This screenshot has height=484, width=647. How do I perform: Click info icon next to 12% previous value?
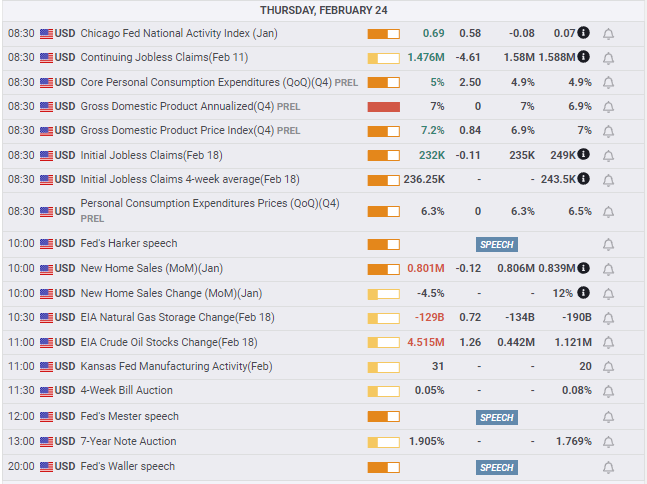pos(583,293)
